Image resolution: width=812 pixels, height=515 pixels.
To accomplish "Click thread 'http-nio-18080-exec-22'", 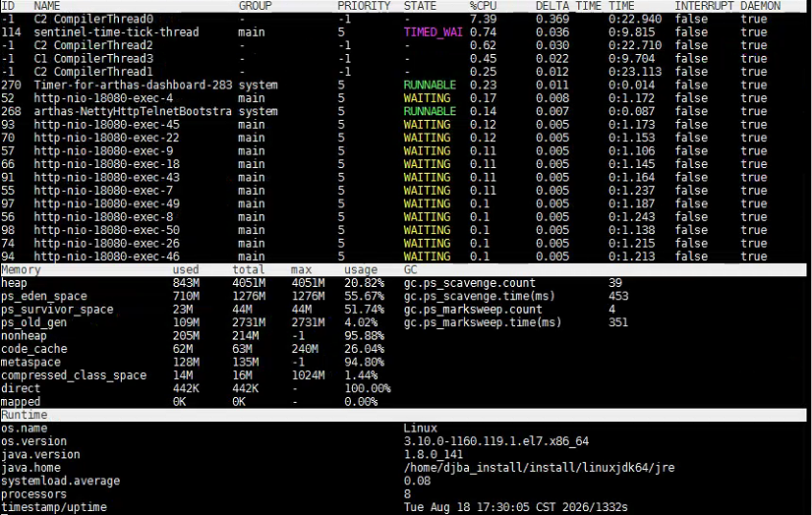I will point(107,138).
